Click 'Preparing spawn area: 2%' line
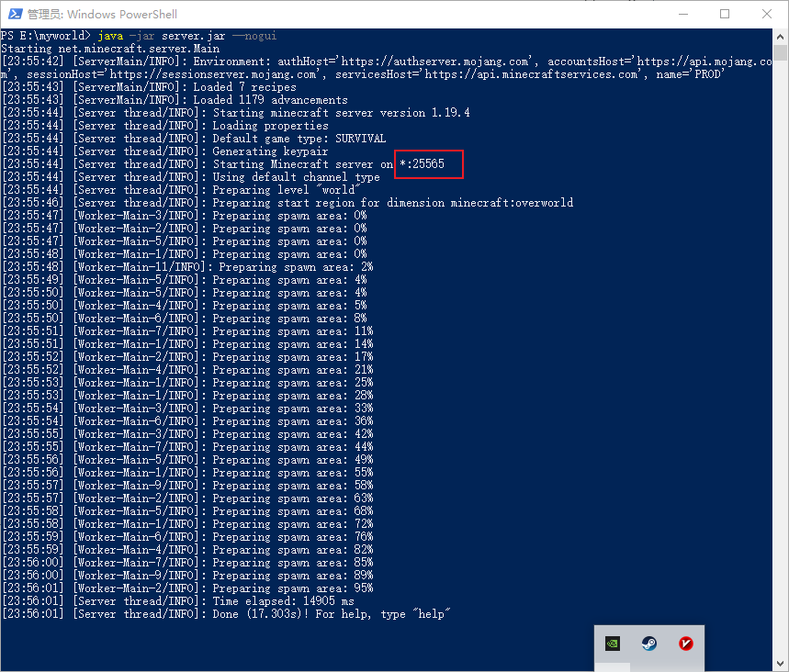 point(187,267)
